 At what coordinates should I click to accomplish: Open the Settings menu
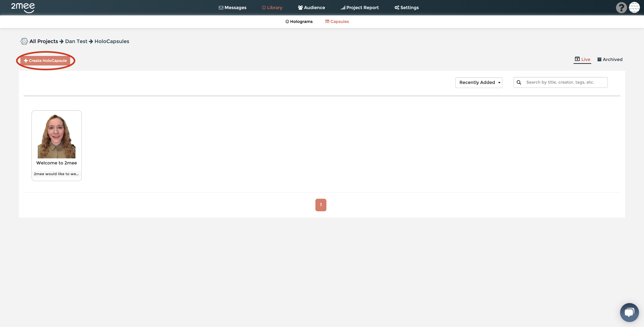[x=406, y=8]
